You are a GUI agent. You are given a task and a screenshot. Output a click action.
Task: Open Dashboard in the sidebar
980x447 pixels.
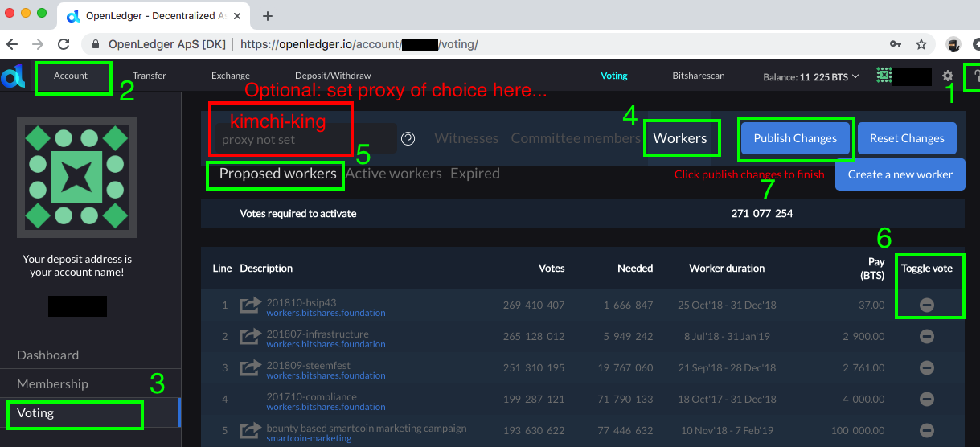coord(48,355)
